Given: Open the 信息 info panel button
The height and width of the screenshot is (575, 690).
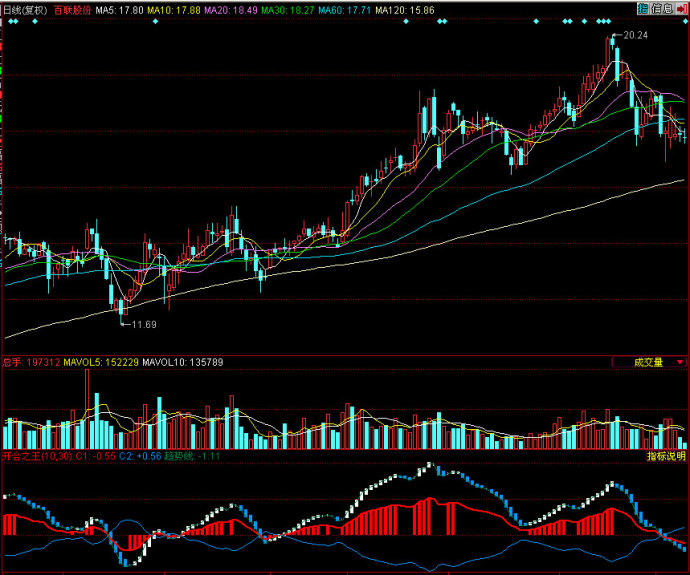Looking at the screenshot, I should tap(662, 9).
